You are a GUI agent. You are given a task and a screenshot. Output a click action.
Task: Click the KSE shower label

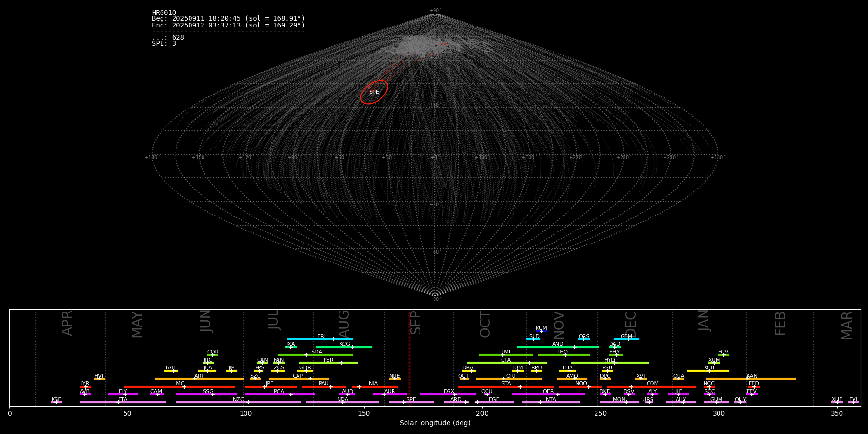[x=56, y=400]
